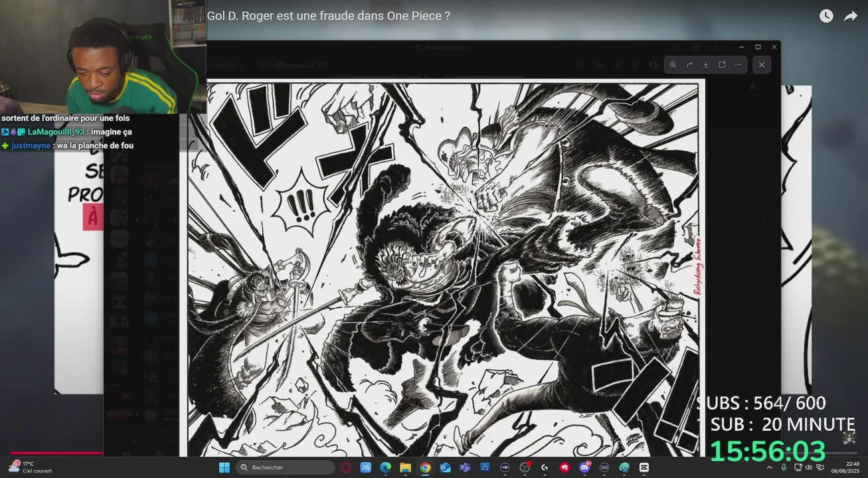Screen dimensions: 868x478
Task: Open the Windows Start menu
Action: click(224, 467)
